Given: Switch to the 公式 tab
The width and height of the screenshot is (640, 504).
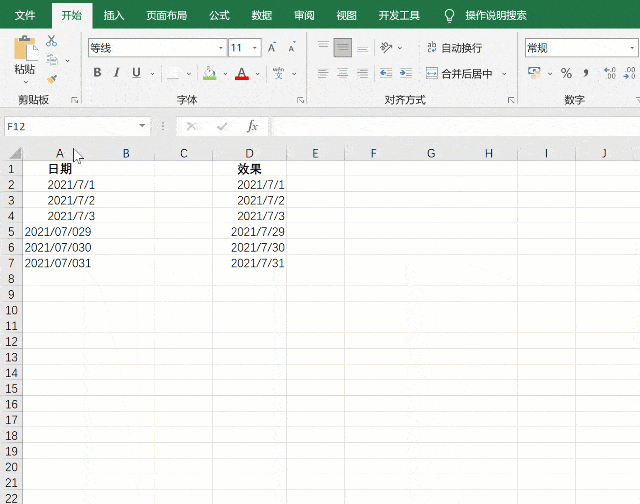Looking at the screenshot, I should coord(220,16).
